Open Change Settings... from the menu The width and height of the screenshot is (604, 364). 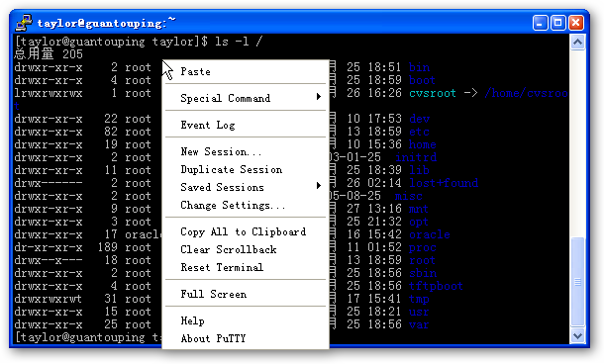[x=245, y=205]
